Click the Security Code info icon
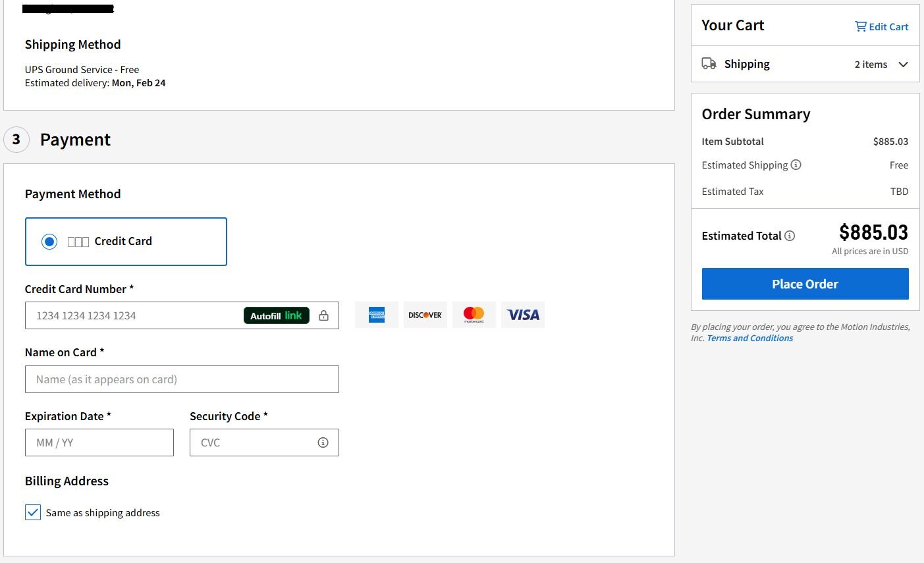Image resolution: width=924 pixels, height=563 pixels. (323, 442)
